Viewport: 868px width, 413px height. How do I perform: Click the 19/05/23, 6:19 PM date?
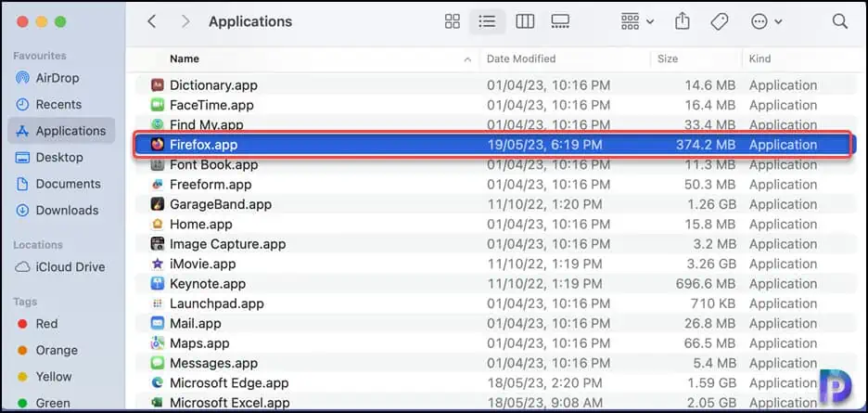pyautogui.click(x=544, y=145)
